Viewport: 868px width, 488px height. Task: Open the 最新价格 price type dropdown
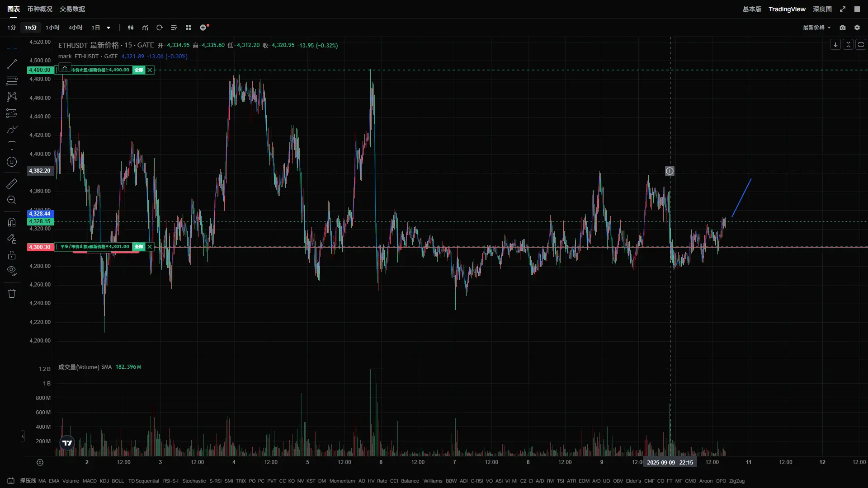(816, 28)
